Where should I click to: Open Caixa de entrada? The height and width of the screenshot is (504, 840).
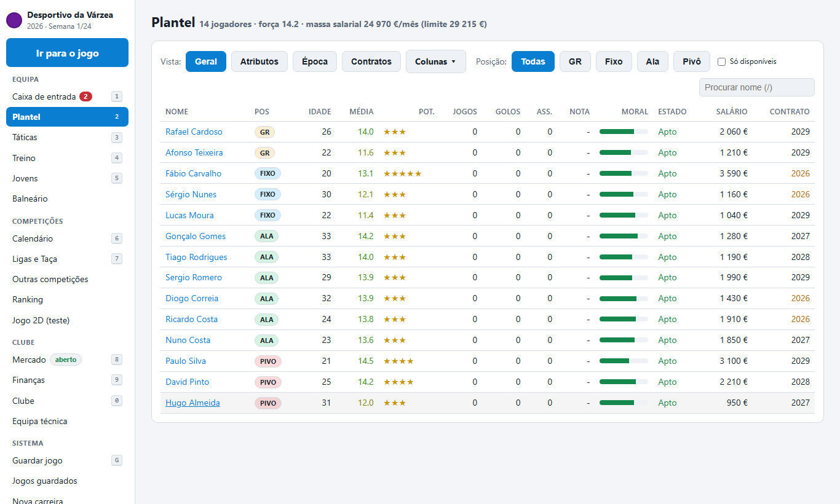click(x=67, y=96)
